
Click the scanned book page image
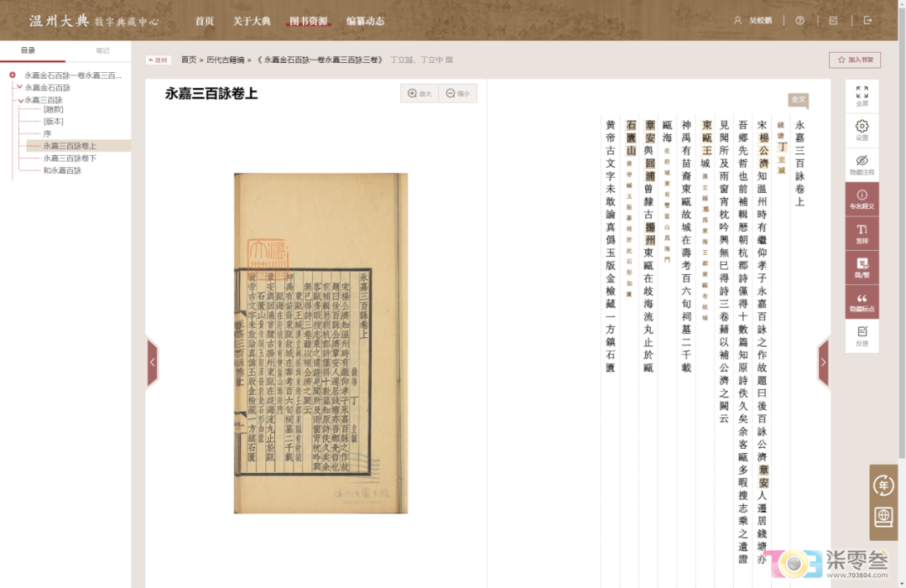pos(320,343)
